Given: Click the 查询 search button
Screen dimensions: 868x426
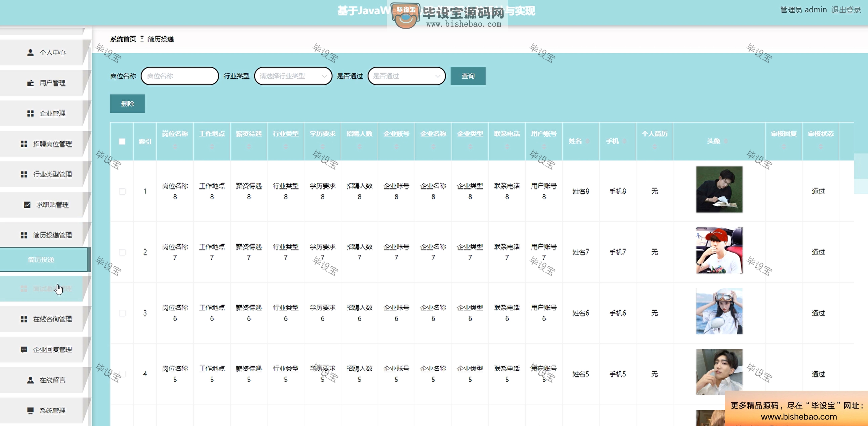Looking at the screenshot, I should click(x=468, y=76).
